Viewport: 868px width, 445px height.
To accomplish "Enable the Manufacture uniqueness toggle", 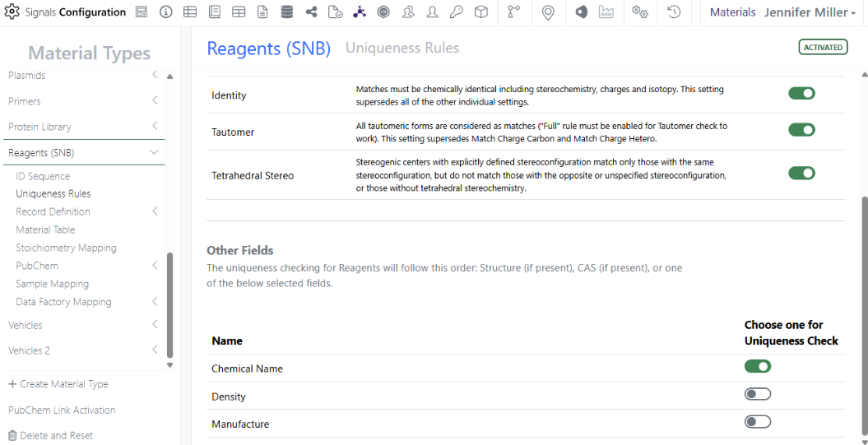I will pyautogui.click(x=757, y=422).
